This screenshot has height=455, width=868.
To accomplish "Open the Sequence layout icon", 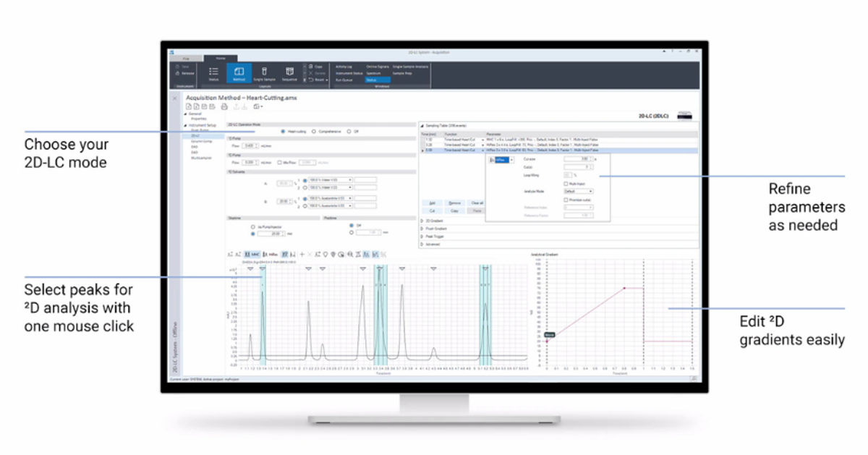I will click(289, 69).
